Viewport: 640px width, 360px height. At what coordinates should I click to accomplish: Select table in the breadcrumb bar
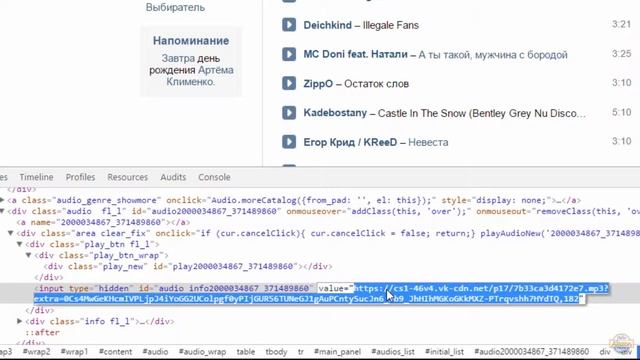(x=246, y=351)
